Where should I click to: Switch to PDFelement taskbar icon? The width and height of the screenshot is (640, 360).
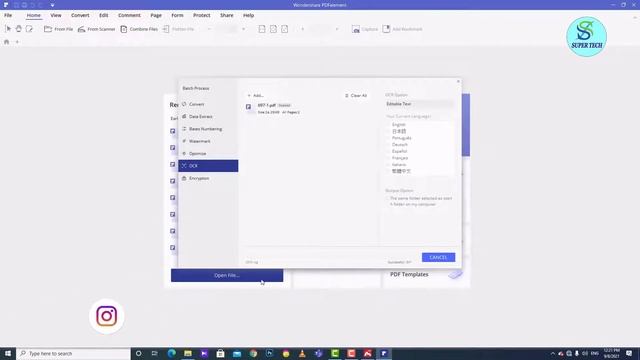tap(384, 353)
